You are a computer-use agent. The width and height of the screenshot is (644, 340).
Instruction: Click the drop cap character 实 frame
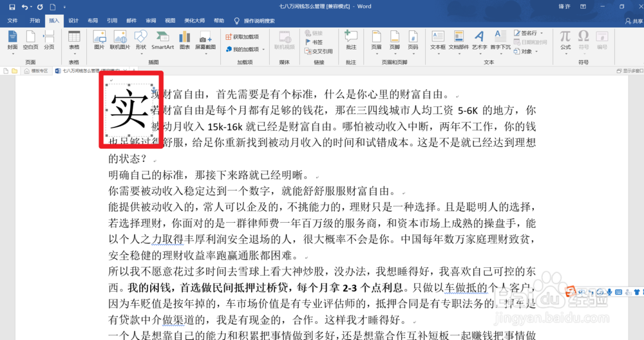pos(129,110)
